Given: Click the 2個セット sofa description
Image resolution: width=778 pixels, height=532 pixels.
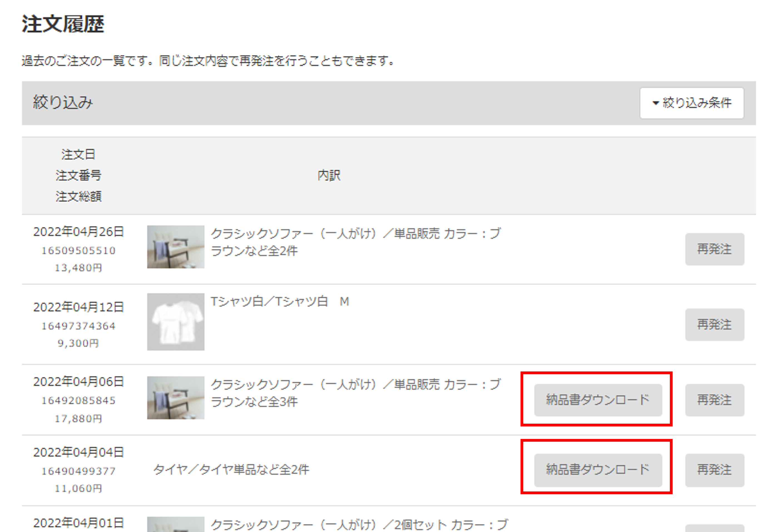Looking at the screenshot, I should 360,524.
